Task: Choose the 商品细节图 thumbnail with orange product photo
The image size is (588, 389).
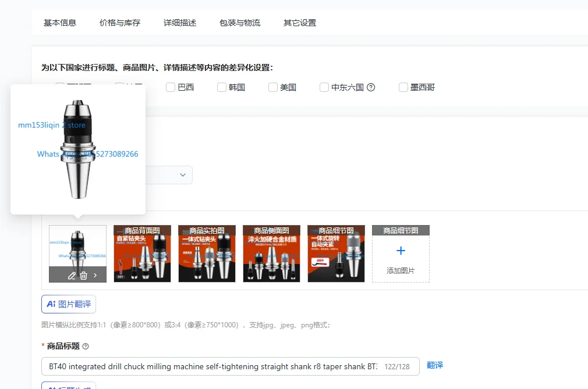Action: point(336,254)
